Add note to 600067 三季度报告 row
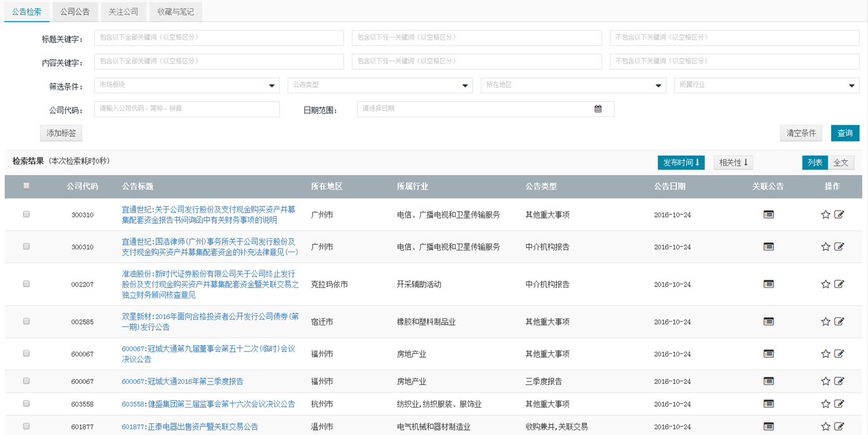Screen dimensions: 868x435 839,381
